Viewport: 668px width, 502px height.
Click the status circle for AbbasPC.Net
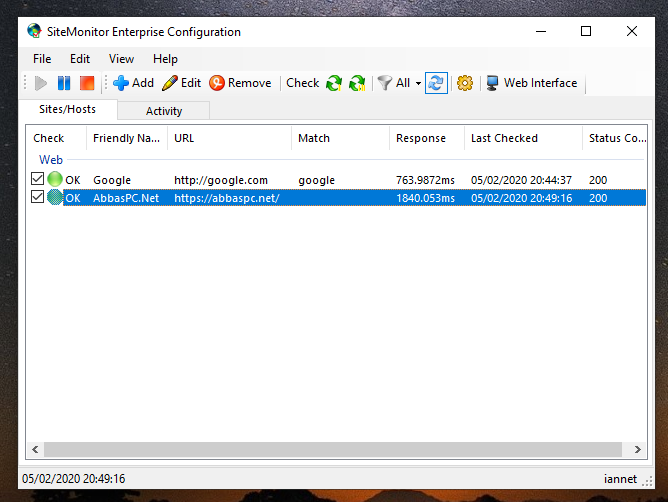(55, 197)
